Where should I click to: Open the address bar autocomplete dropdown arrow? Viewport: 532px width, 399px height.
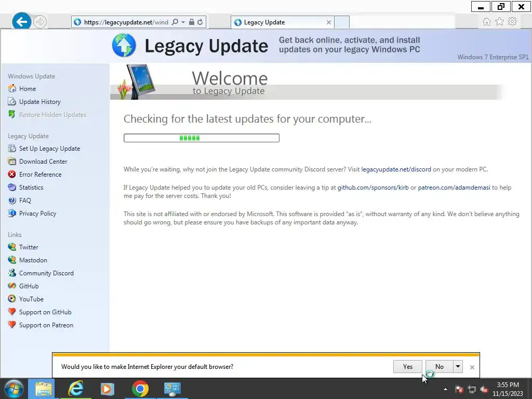coord(183,22)
